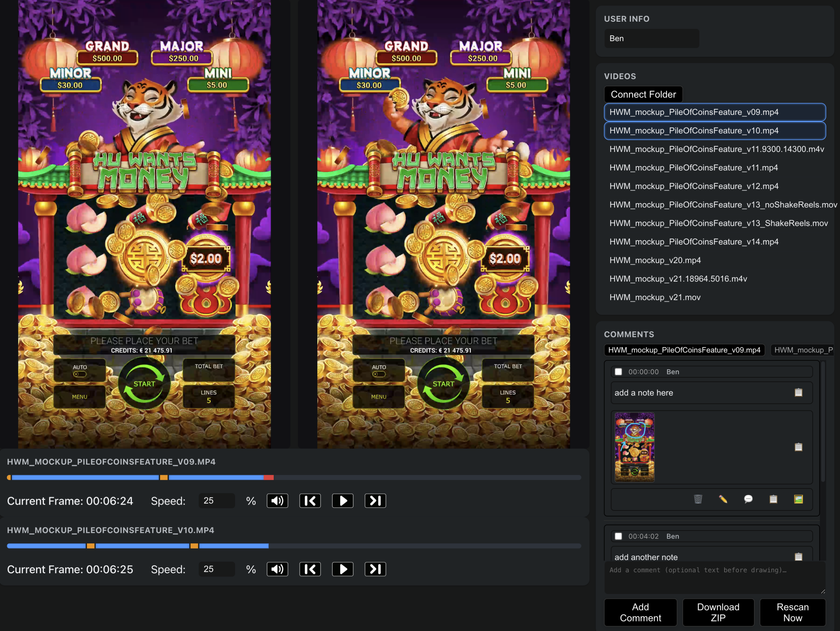Screen dimensions: 840x631
Task: Click the orange mid-timeline marker on v09 timeline
Action: (x=164, y=478)
